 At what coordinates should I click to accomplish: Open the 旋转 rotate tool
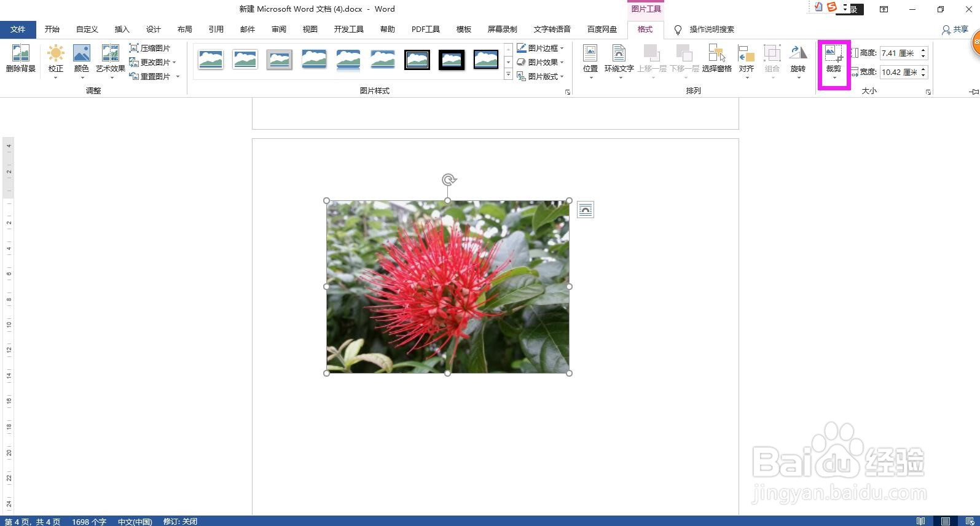click(x=798, y=60)
